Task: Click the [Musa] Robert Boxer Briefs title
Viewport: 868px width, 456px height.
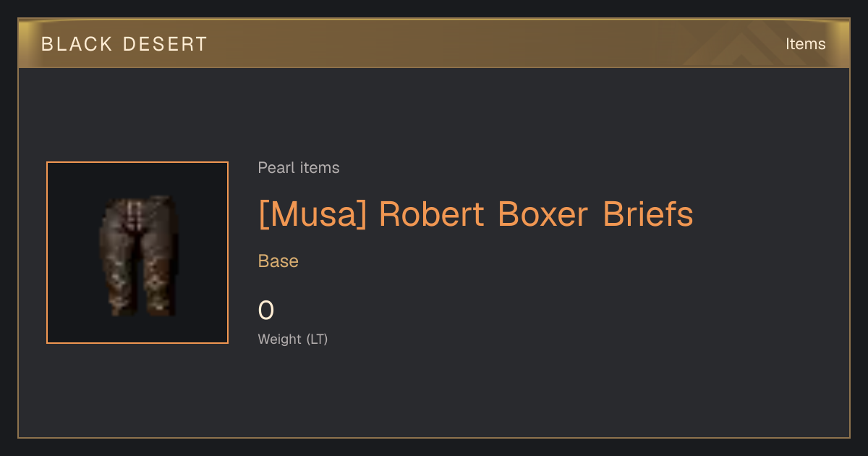Action: tap(475, 214)
